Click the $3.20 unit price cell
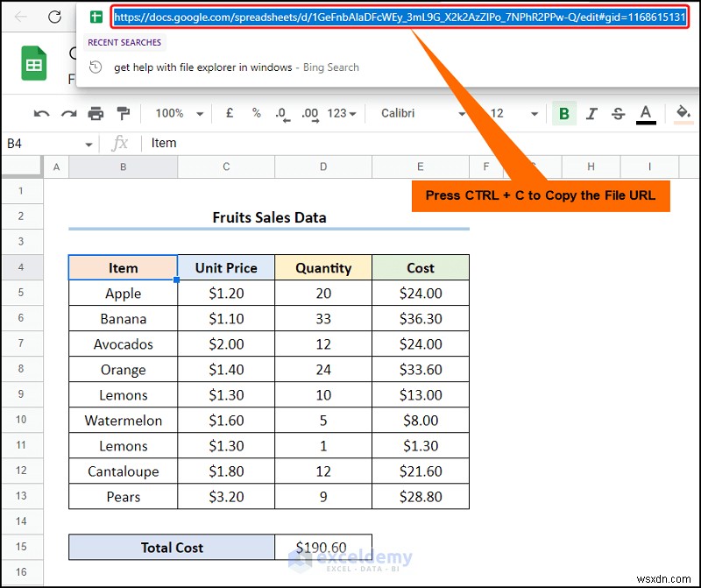This screenshot has height=588, width=701. tap(226, 497)
